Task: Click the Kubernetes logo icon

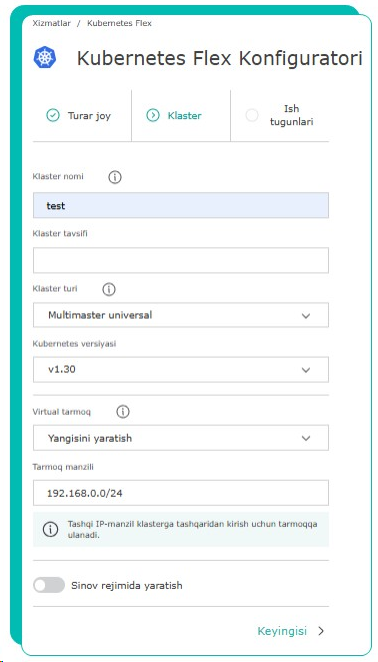Action: click(45, 58)
